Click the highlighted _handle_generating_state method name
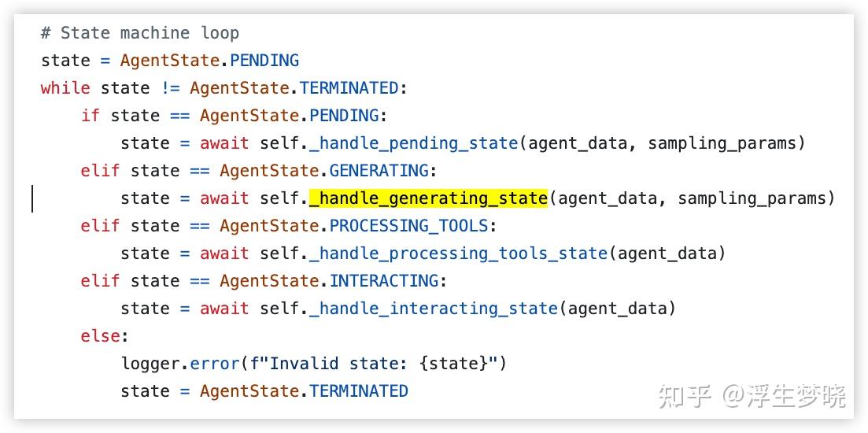The height and width of the screenshot is (433, 868). pyautogui.click(x=428, y=198)
